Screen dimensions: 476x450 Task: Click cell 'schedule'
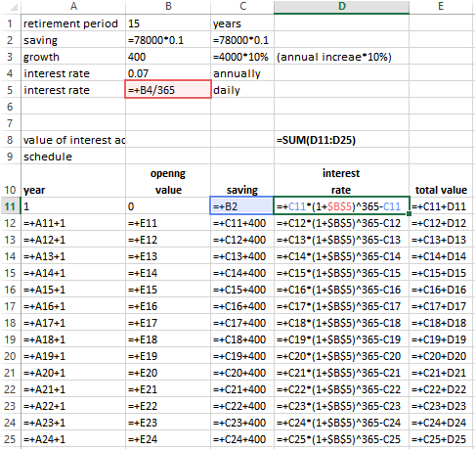click(x=73, y=157)
